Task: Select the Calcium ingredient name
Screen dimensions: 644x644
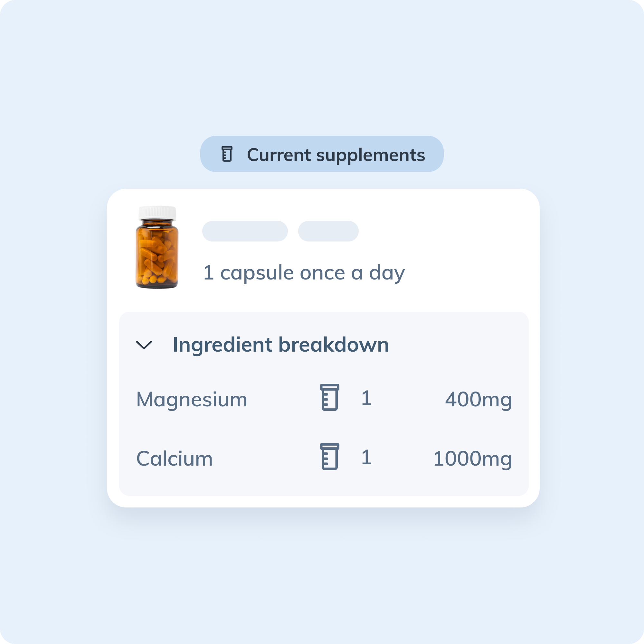Action: (x=174, y=459)
